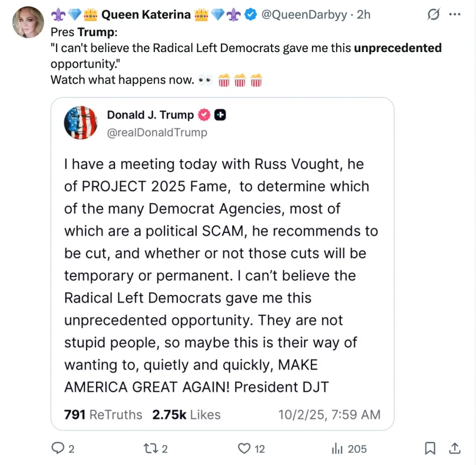Like the post with the heart icon
The width and height of the screenshot is (476, 465).
245,448
